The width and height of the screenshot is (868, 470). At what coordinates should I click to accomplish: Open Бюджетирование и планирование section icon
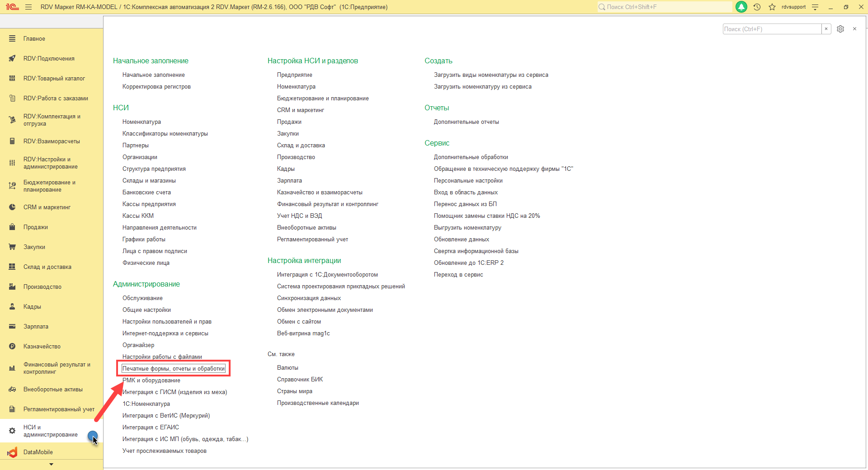[12, 186]
